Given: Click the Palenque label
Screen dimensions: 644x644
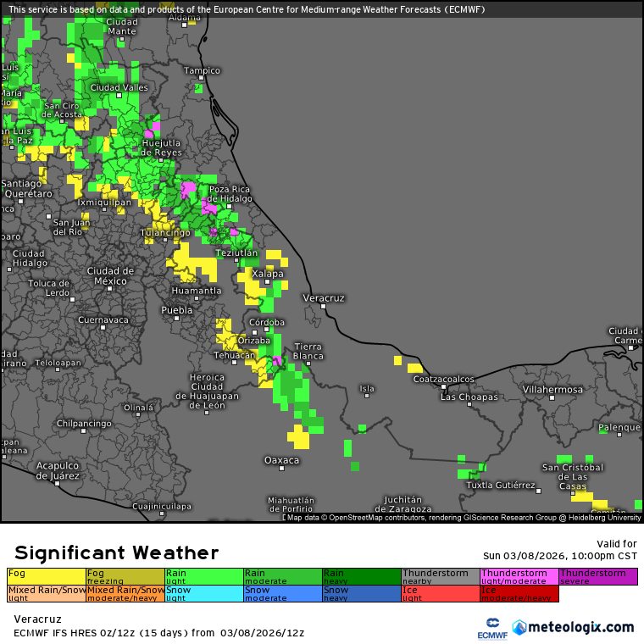Looking at the screenshot, I should coord(619,428).
